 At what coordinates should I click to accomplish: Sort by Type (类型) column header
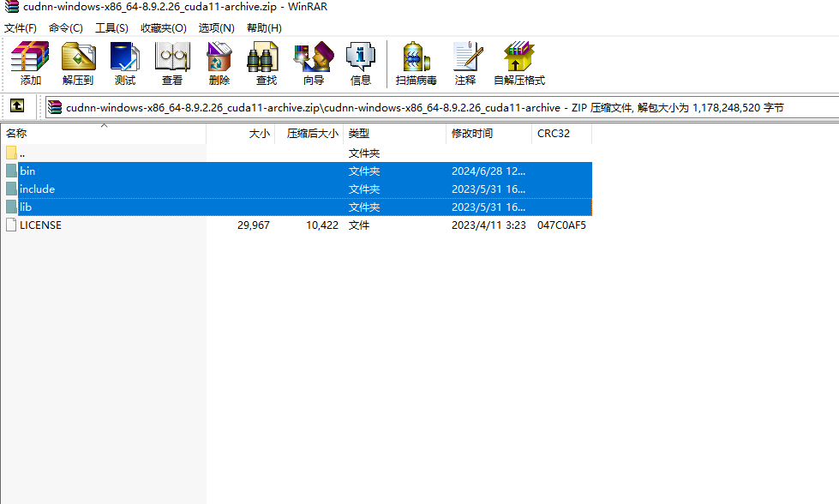pyautogui.click(x=395, y=134)
